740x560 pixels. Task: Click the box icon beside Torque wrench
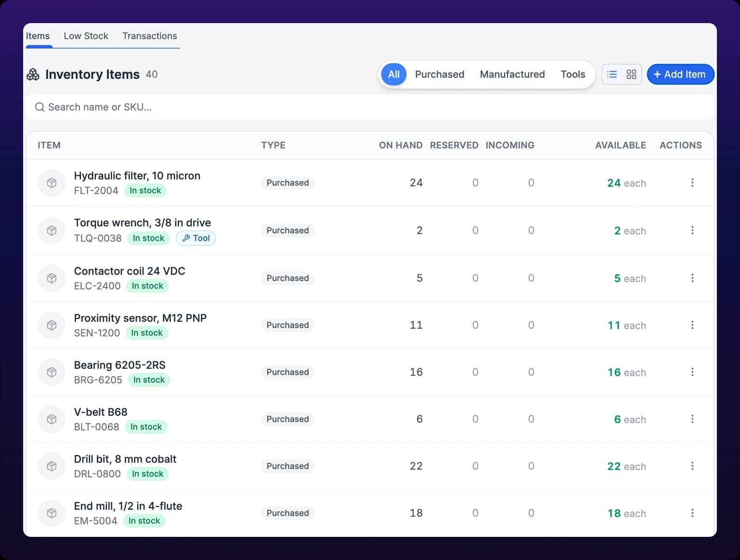pos(52,230)
